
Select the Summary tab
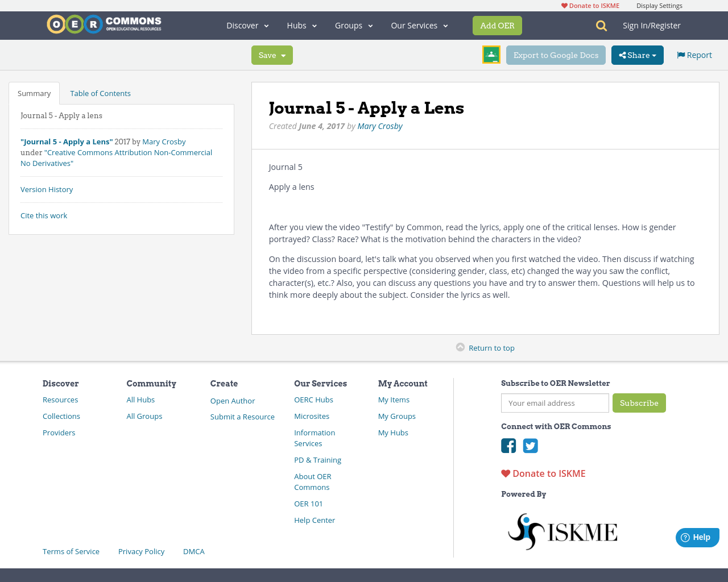(x=34, y=93)
